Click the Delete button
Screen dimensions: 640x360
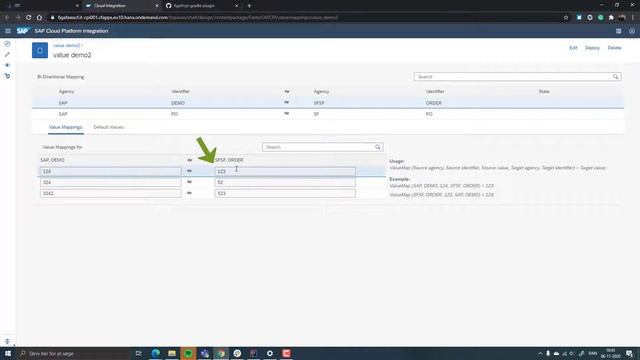(614, 48)
